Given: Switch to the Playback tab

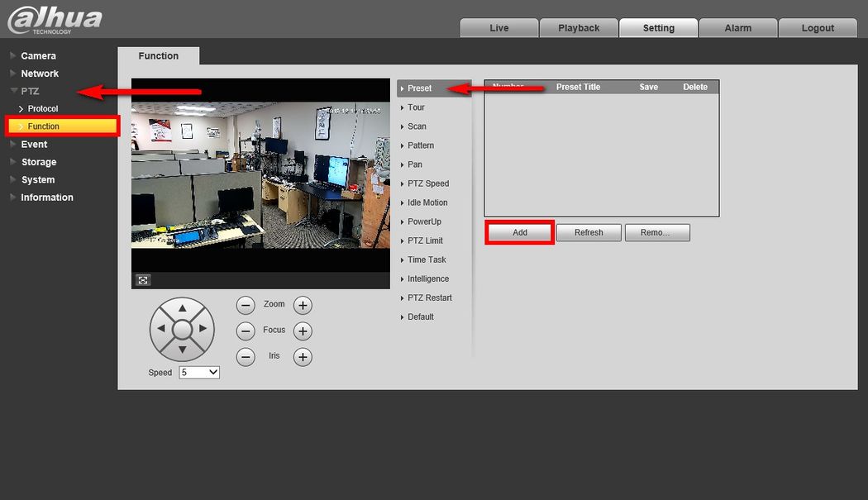Looking at the screenshot, I should click(x=579, y=28).
